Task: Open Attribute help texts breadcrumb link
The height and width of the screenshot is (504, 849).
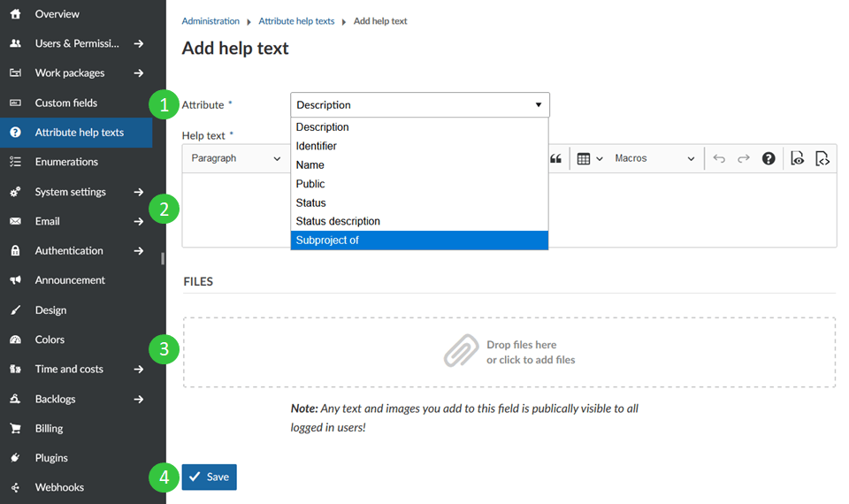Action: (296, 21)
